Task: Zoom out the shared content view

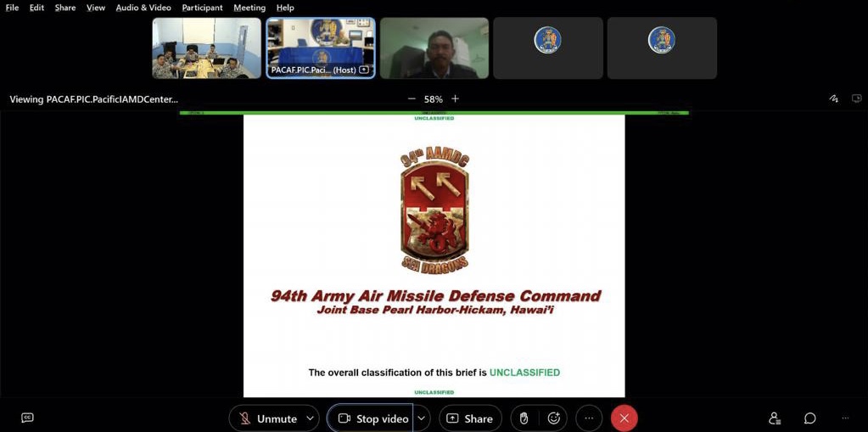Action: click(x=412, y=98)
